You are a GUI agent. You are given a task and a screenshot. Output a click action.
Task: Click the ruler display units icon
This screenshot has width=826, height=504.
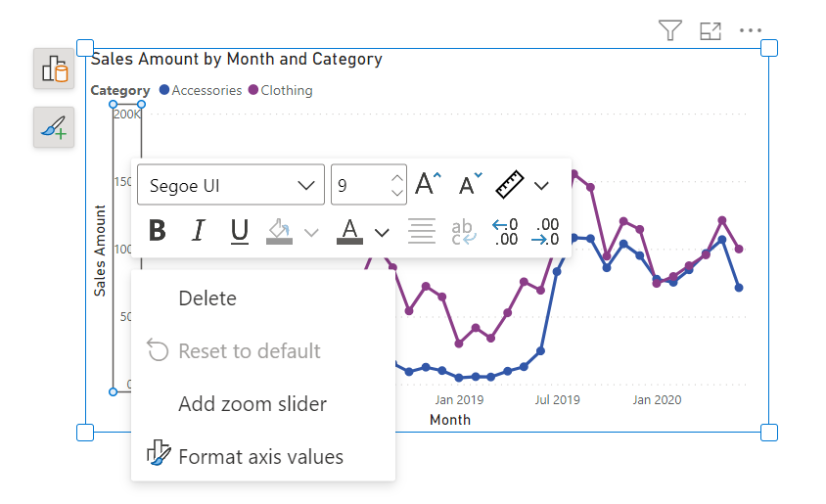(510, 184)
